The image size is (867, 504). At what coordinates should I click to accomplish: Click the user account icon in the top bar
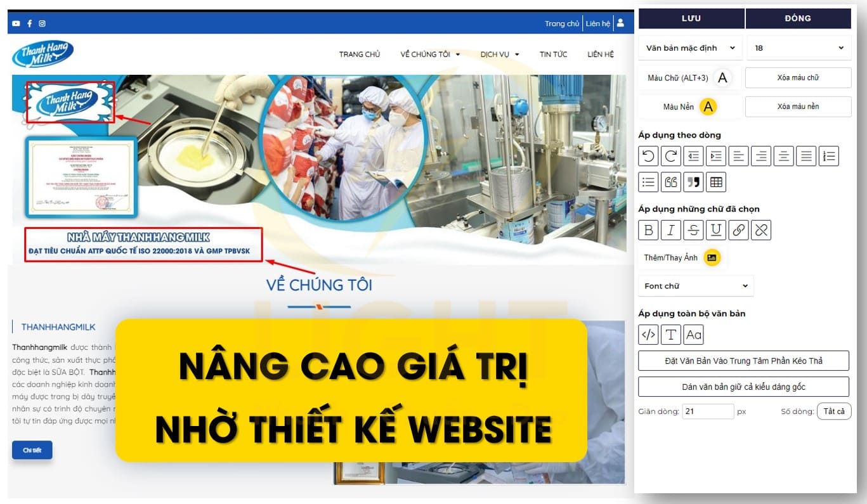point(620,23)
